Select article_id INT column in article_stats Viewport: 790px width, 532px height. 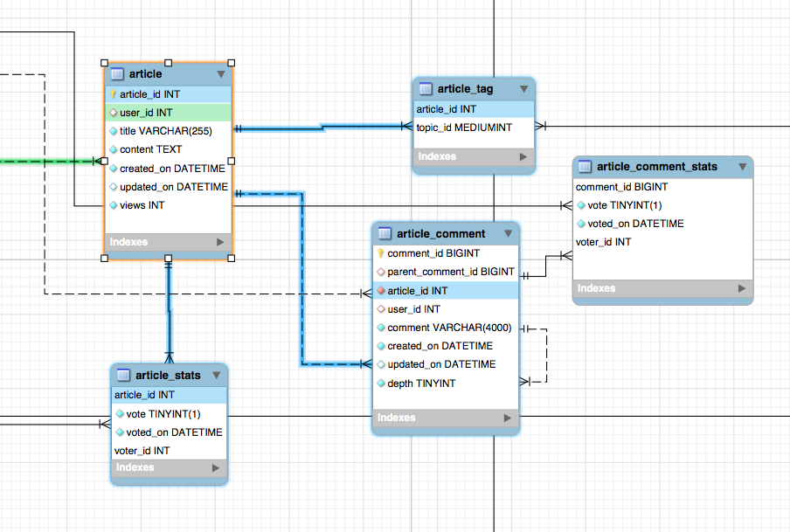[x=170, y=395]
